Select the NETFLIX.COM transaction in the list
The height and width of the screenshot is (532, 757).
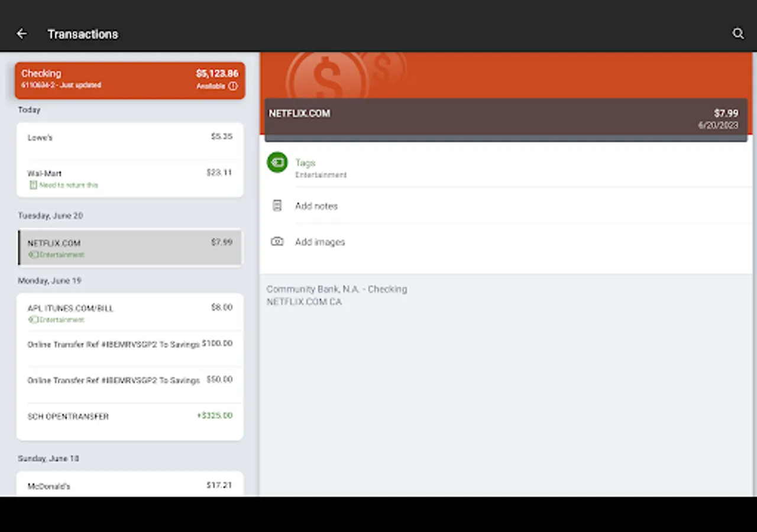(130, 248)
